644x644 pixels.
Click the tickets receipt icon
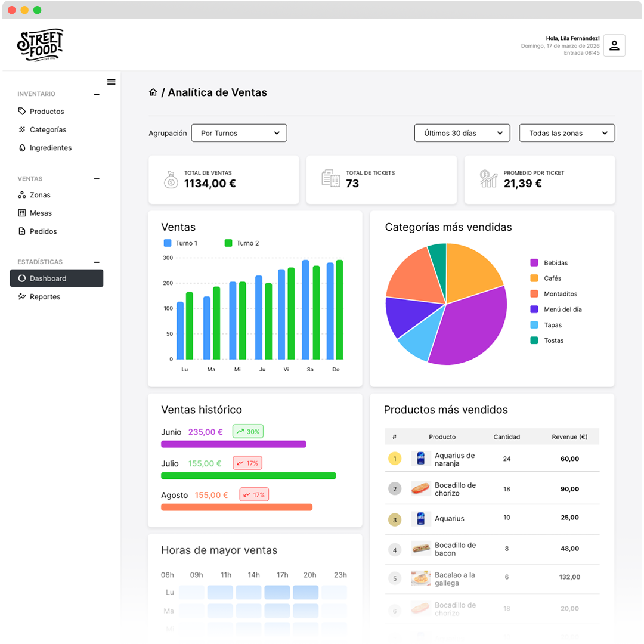pos(330,178)
